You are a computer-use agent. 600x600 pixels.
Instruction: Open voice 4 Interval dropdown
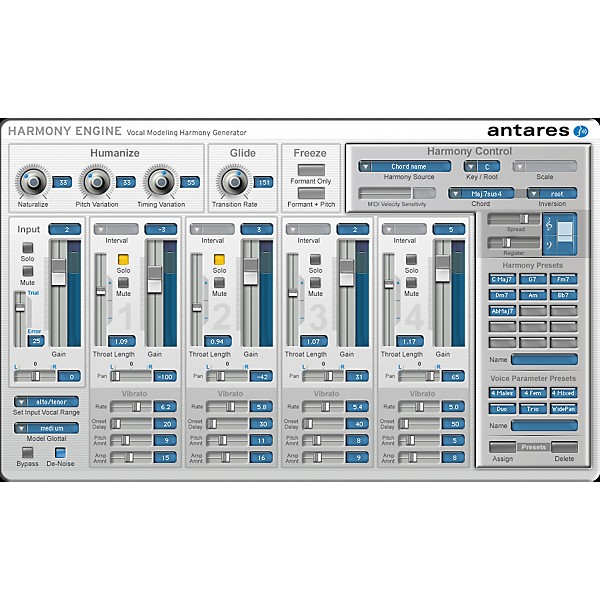404,230
